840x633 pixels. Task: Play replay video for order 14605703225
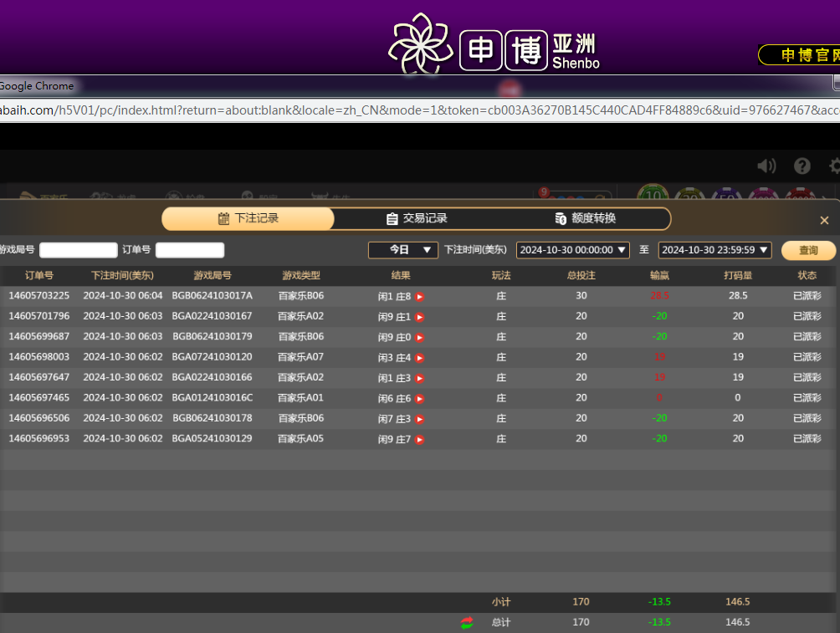point(420,296)
